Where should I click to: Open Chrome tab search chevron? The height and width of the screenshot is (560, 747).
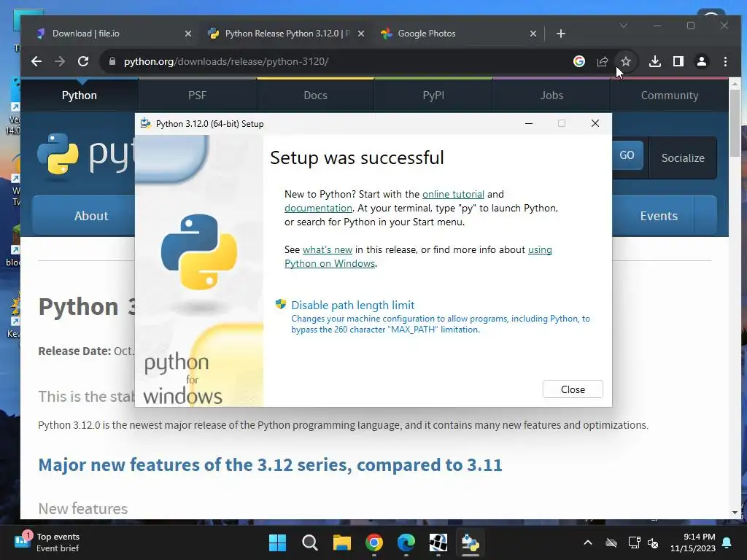point(623,26)
